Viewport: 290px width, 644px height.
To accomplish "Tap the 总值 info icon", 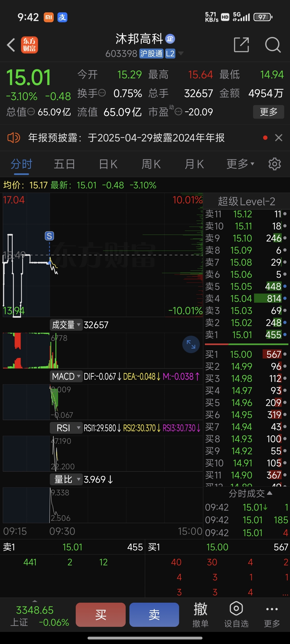I will 31,112.
